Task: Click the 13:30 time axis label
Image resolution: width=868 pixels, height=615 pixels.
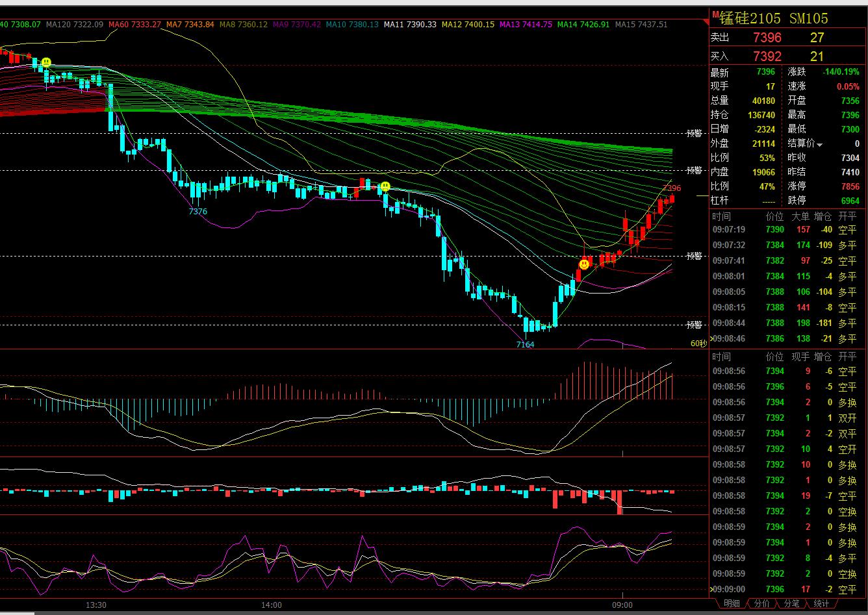Action: (x=96, y=605)
